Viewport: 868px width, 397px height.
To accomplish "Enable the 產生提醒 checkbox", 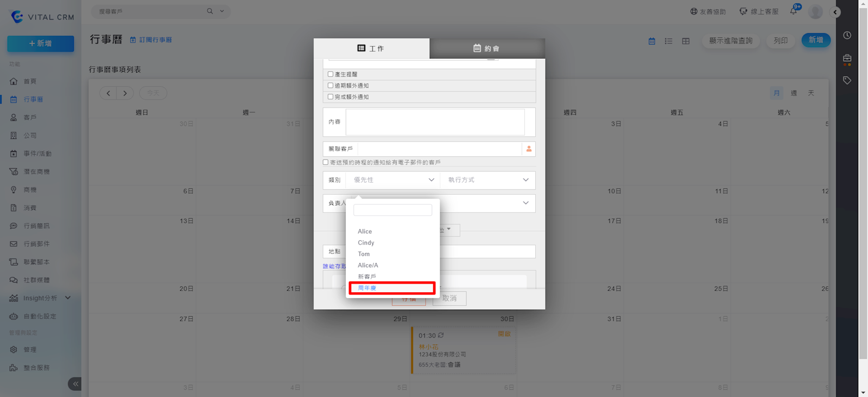I will (x=330, y=74).
